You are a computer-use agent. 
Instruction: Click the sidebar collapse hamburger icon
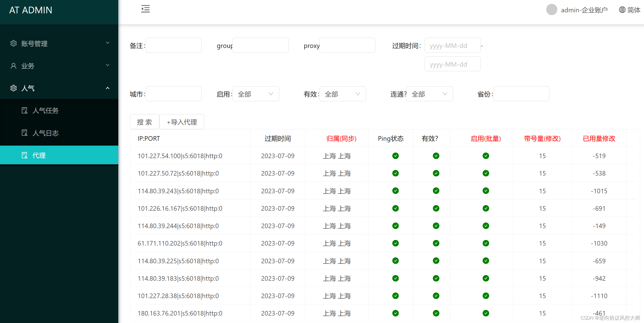pos(145,9)
